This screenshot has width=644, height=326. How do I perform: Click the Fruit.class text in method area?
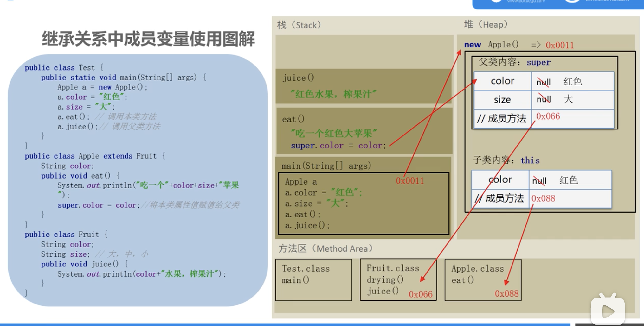[x=393, y=268]
